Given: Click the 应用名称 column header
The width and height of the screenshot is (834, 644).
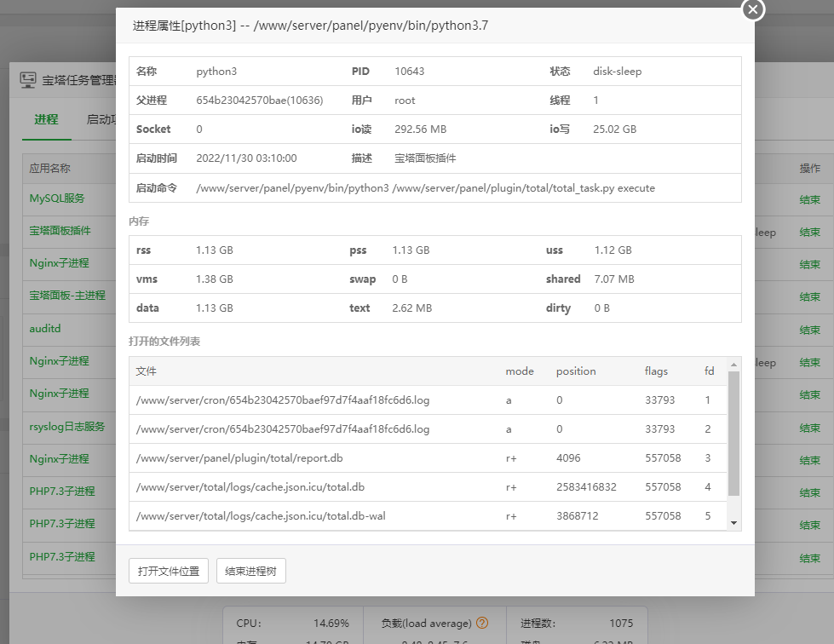Looking at the screenshot, I should [49, 168].
